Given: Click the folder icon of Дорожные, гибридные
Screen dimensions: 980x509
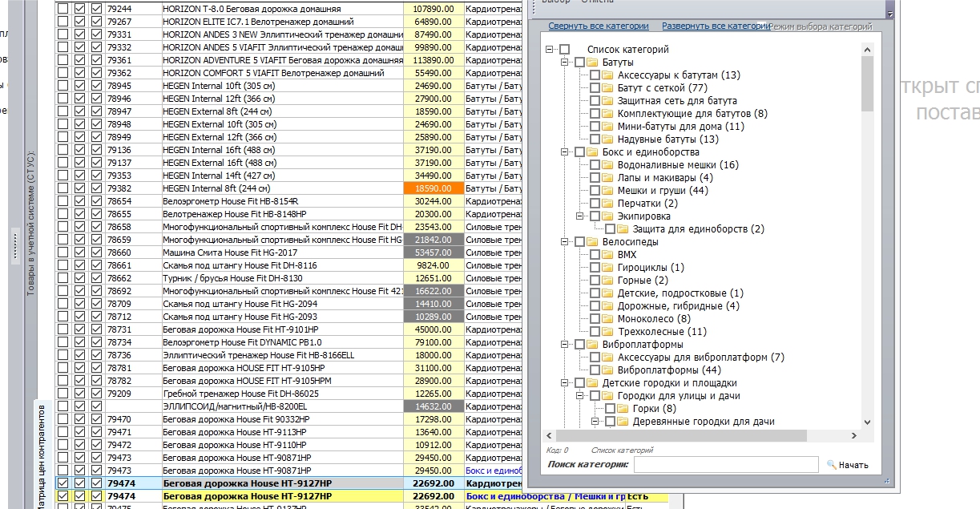Looking at the screenshot, I should (607, 306).
